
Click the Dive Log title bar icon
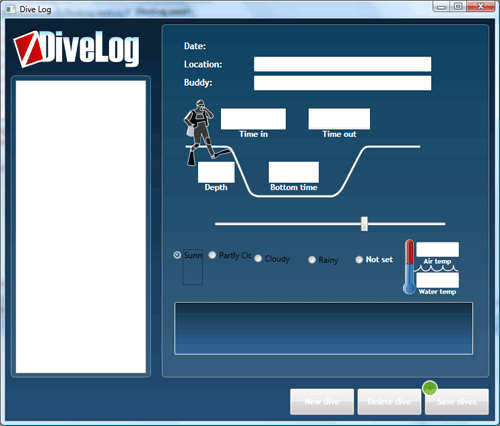[x=10, y=9]
